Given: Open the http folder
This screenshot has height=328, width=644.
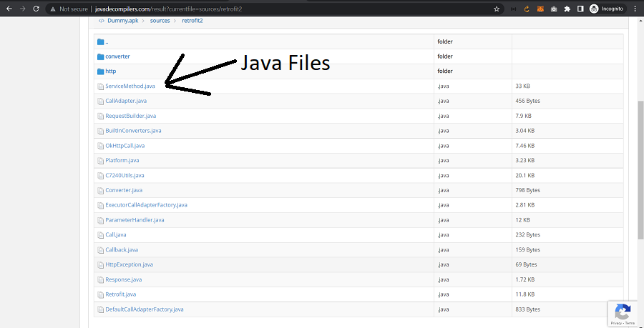Looking at the screenshot, I should point(110,71).
